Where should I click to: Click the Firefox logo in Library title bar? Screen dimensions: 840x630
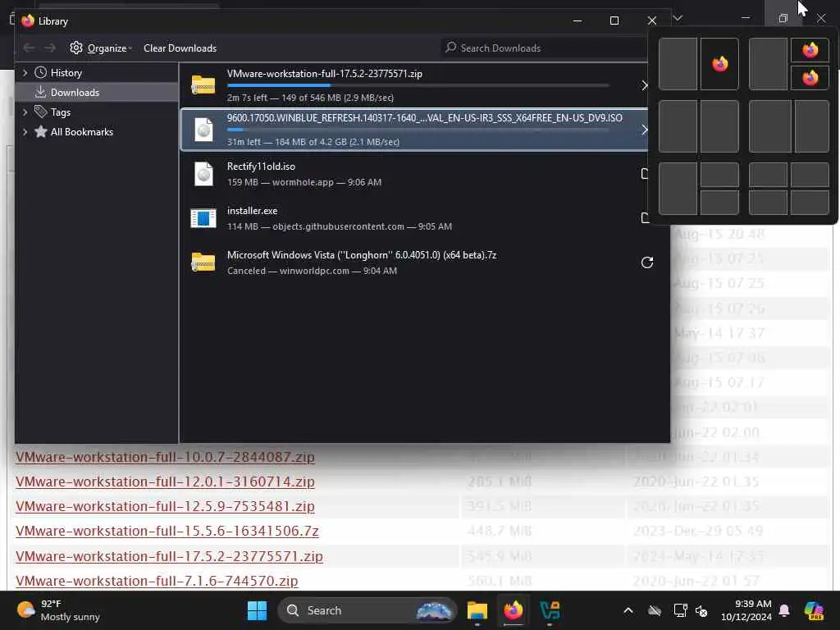coord(28,21)
